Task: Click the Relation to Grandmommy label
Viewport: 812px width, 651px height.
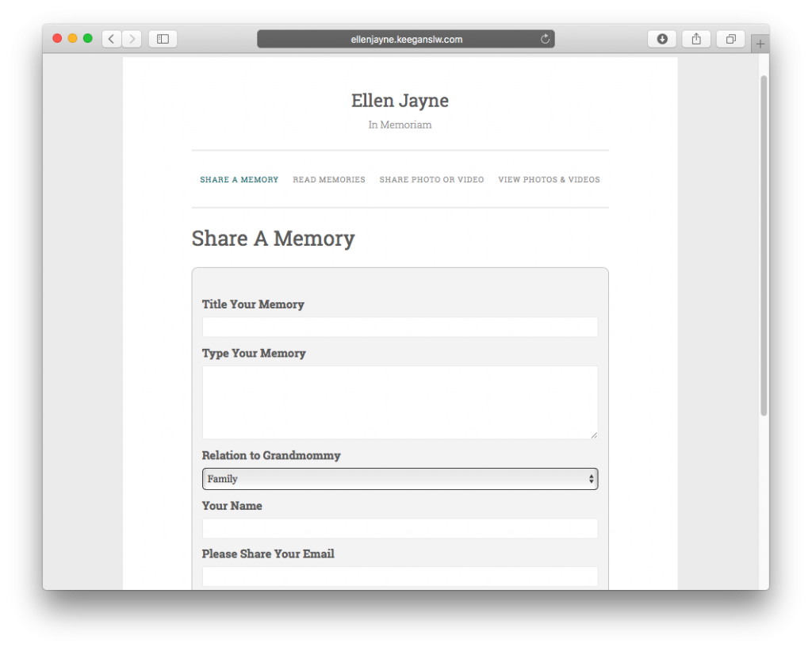Action: 271,455
